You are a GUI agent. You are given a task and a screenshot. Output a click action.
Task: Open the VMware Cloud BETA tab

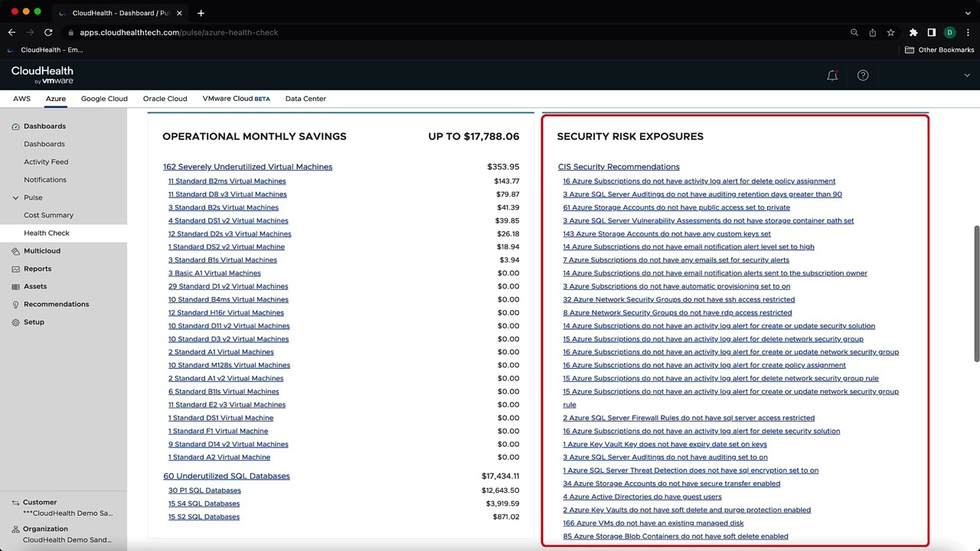[x=236, y=99]
